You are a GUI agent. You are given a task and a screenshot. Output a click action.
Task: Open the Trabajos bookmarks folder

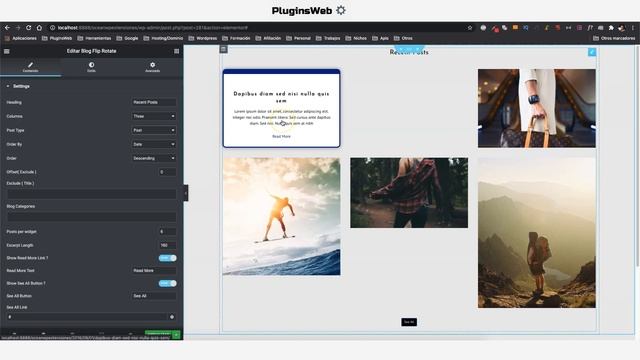click(328, 38)
